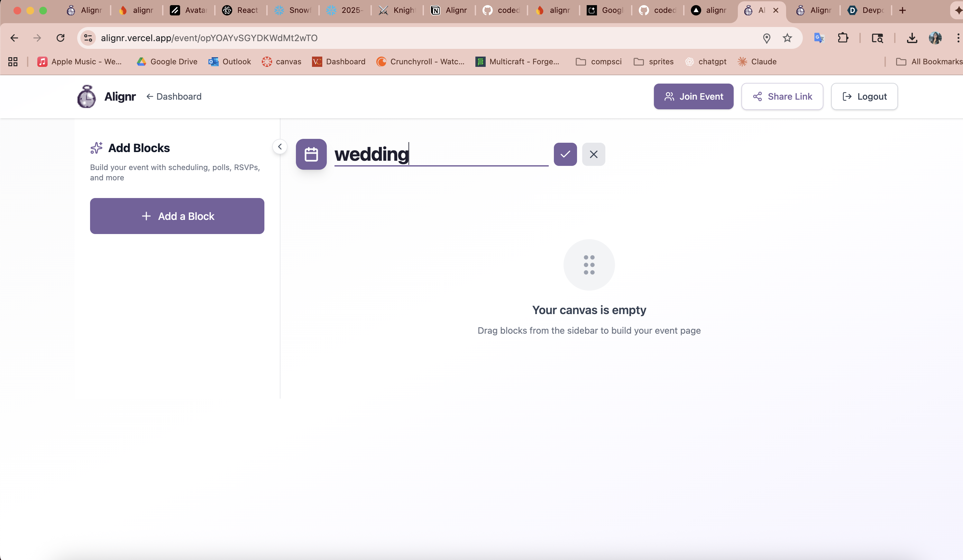963x560 pixels.
Task: Open the browser extensions puzzle icon
Action: click(843, 38)
